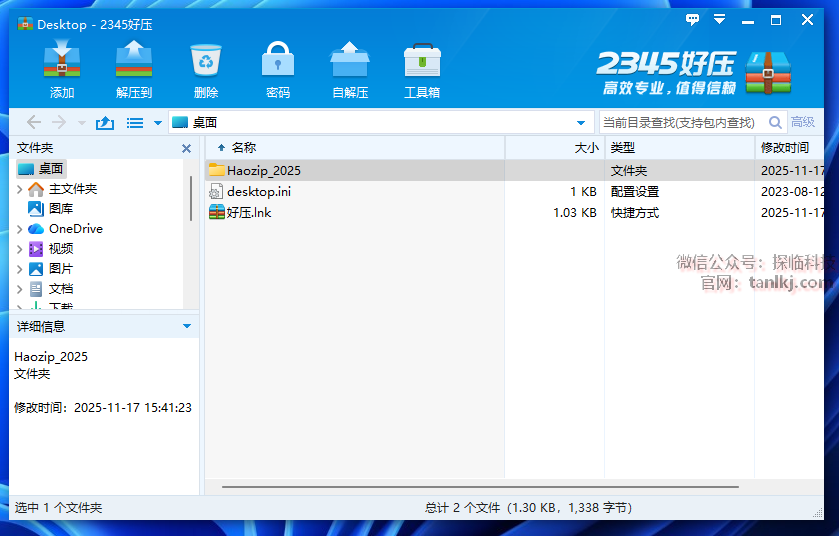Click the 好压.lnk archive icon

click(x=217, y=212)
